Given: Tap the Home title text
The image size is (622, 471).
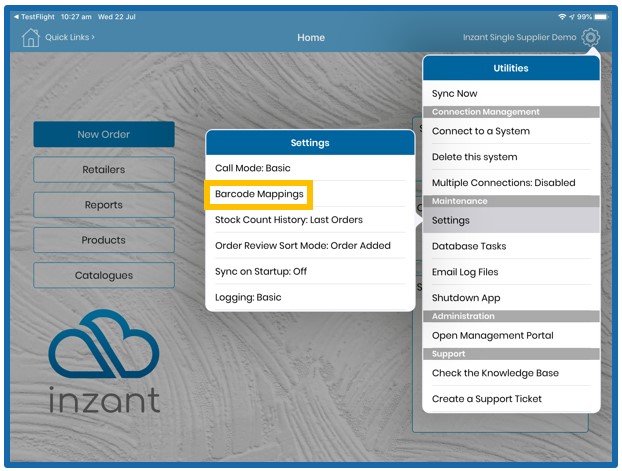Looking at the screenshot, I should tap(311, 38).
